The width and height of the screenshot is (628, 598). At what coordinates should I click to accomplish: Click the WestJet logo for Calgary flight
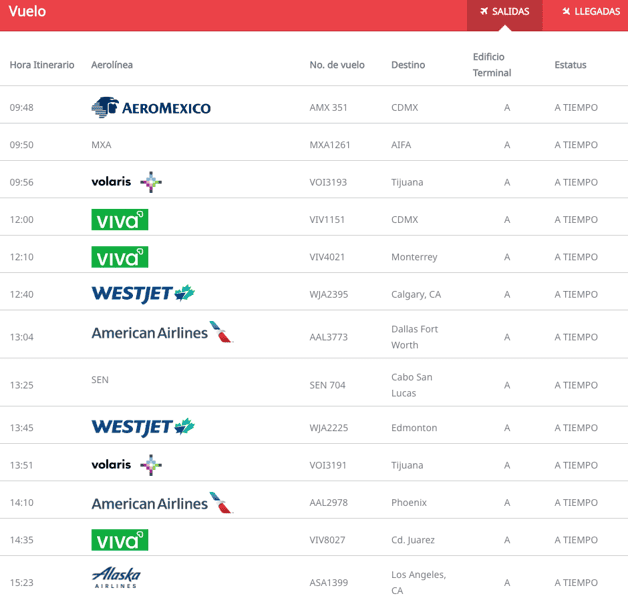tap(142, 294)
